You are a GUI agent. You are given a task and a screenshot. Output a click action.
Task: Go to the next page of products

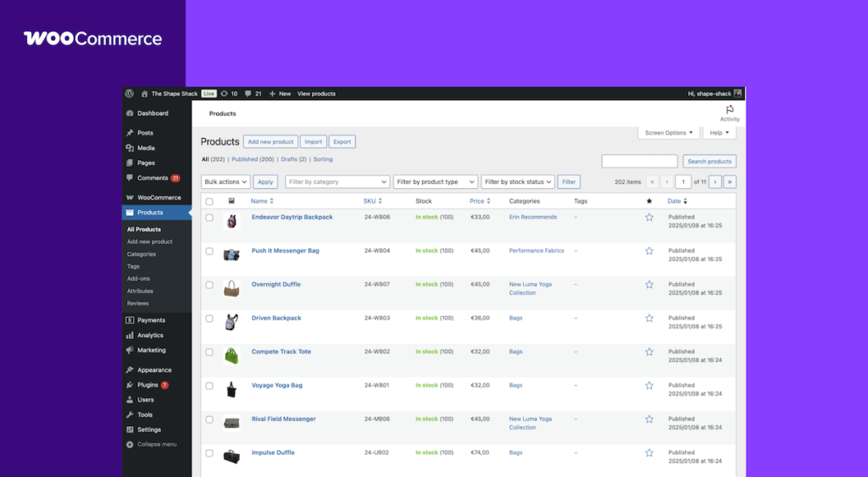coord(715,181)
